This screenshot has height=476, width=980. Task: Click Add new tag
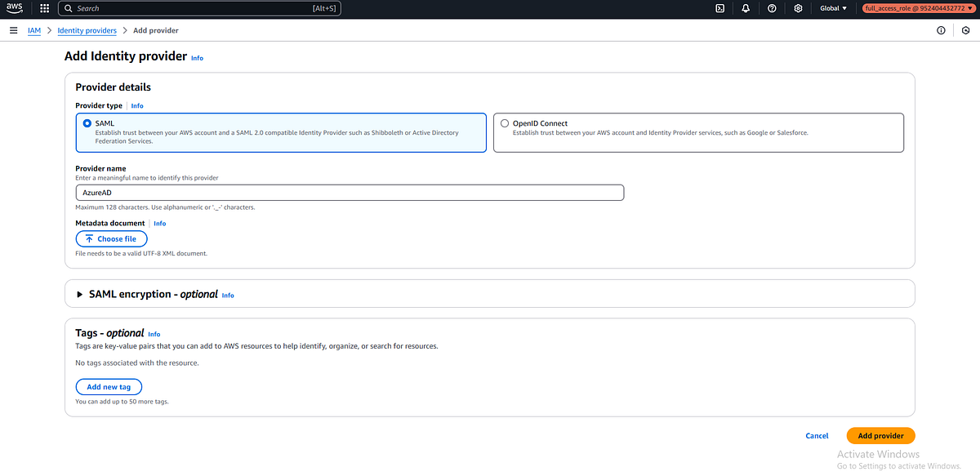point(109,386)
